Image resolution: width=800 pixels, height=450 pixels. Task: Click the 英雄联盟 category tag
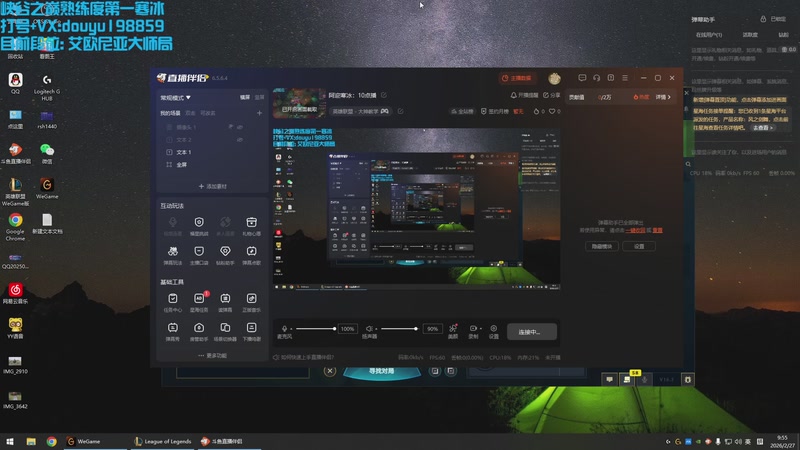[360, 111]
